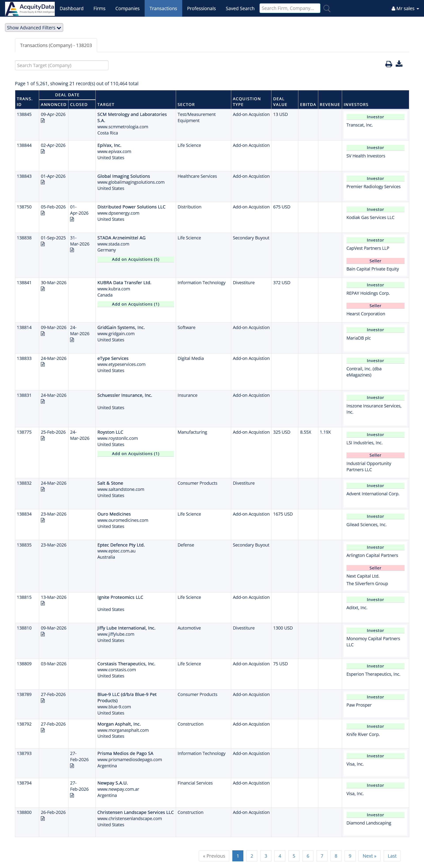
Task: Open document icon under 01-Apr-2026 closed date
Action: tap(72, 219)
